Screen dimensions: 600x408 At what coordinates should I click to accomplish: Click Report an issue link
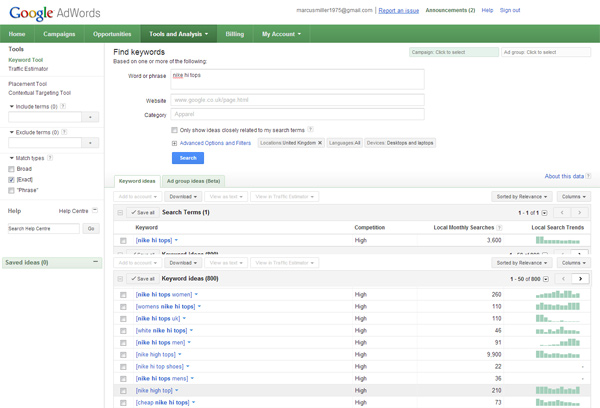(399, 11)
